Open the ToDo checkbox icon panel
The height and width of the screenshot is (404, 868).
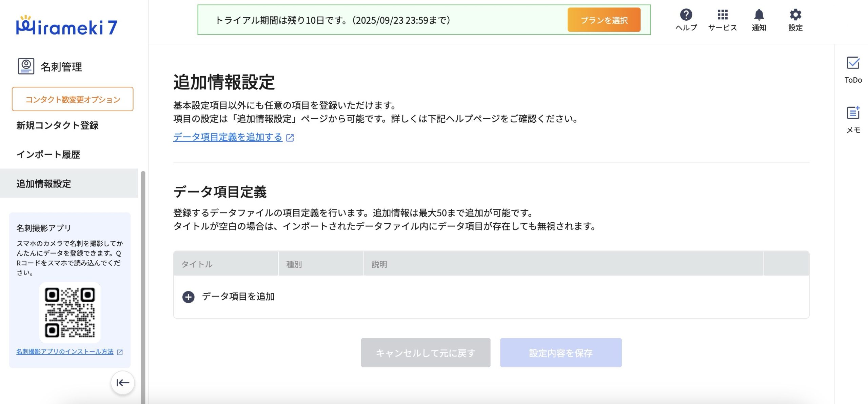click(853, 63)
